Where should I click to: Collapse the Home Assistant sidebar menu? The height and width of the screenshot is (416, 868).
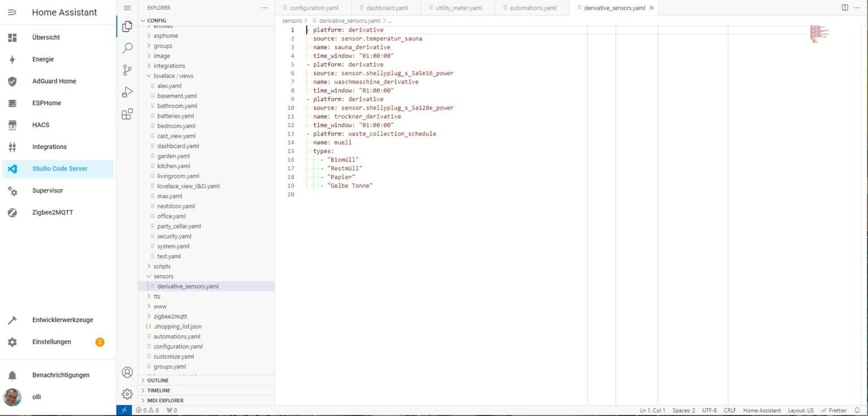pyautogui.click(x=12, y=12)
